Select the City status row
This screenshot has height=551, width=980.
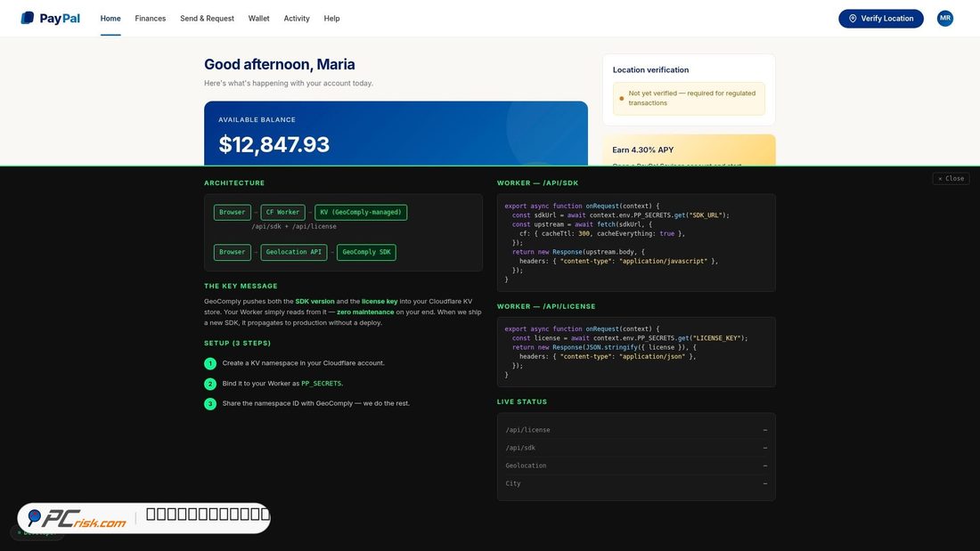636,483
